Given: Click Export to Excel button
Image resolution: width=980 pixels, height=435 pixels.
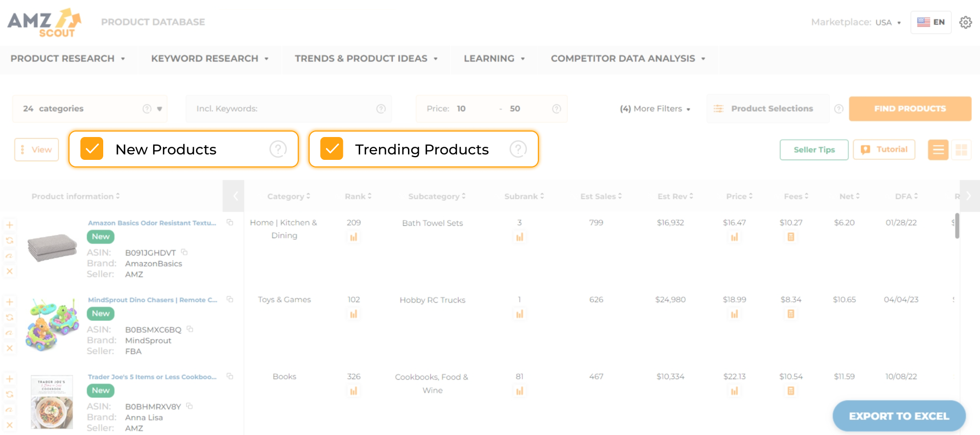Looking at the screenshot, I should [x=899, y=416].
